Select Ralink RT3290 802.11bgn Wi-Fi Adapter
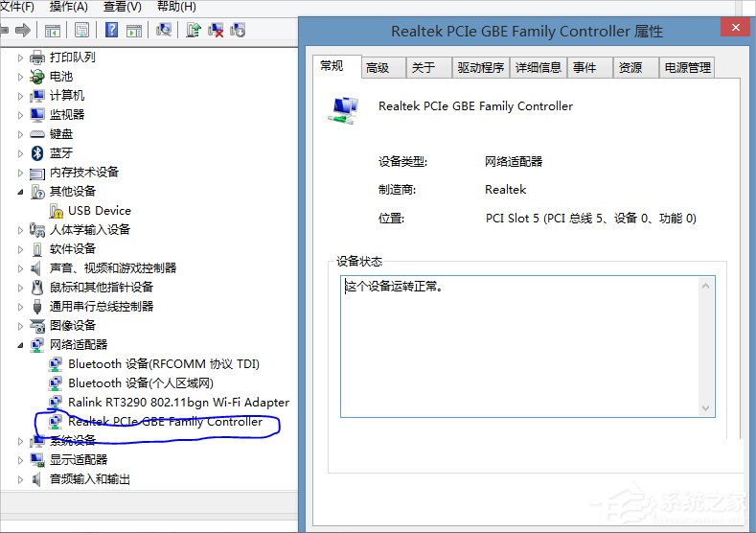The width and height of the screenshot is (756, 533). (x=178, y=403)
